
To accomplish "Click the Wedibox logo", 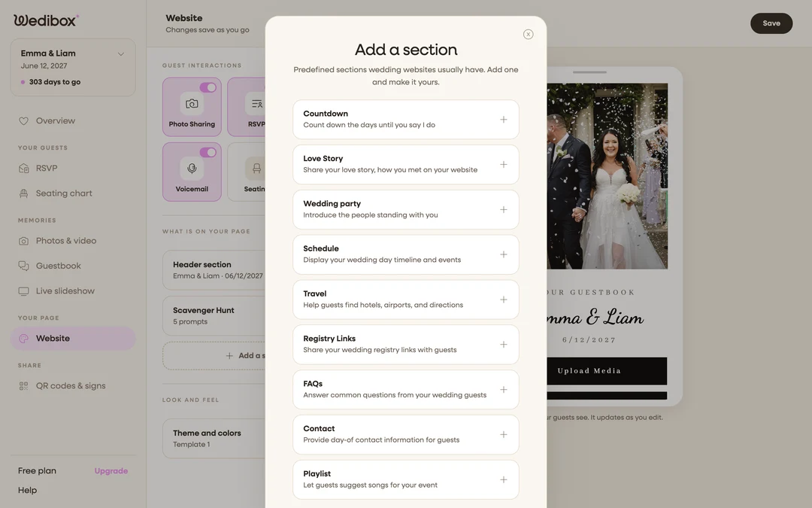I will [46, 20].
